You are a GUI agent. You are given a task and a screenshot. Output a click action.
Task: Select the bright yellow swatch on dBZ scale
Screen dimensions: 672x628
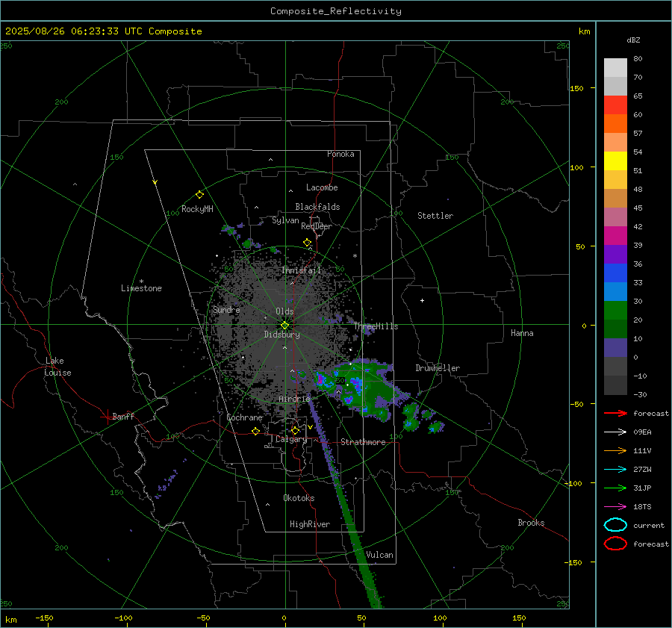[x=615, y=161]
